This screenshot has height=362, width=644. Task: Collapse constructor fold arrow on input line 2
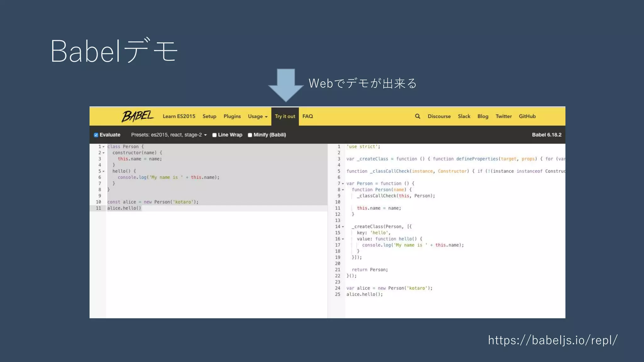(x=103, y=153)
